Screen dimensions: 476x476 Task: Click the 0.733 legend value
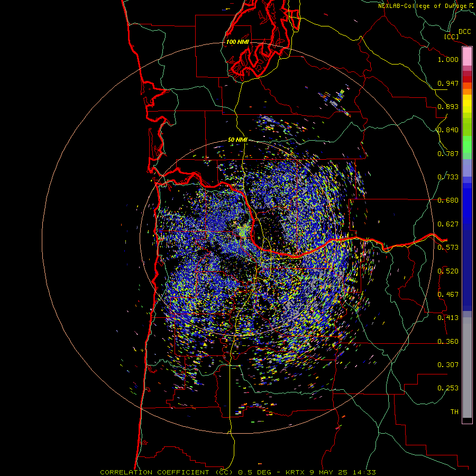(x=448, y=177)
